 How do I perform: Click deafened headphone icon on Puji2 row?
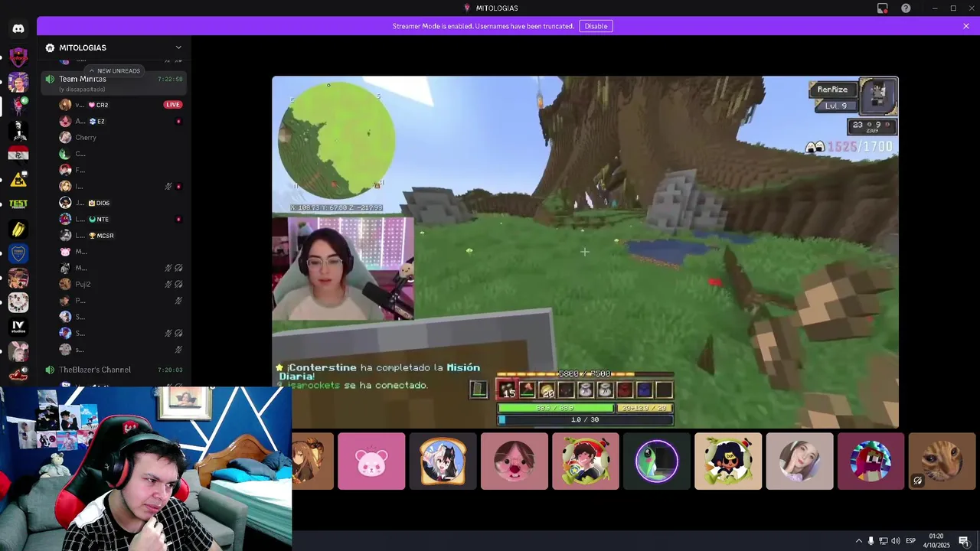click(x=178, y=284)
